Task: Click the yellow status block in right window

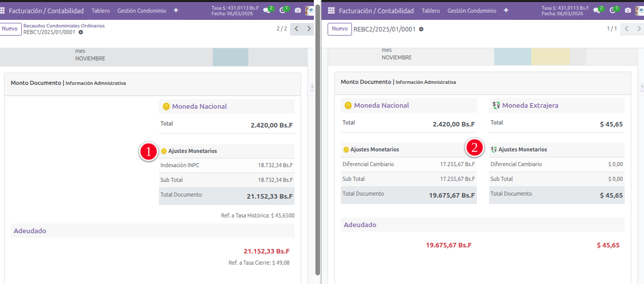Action: [550, 56]
